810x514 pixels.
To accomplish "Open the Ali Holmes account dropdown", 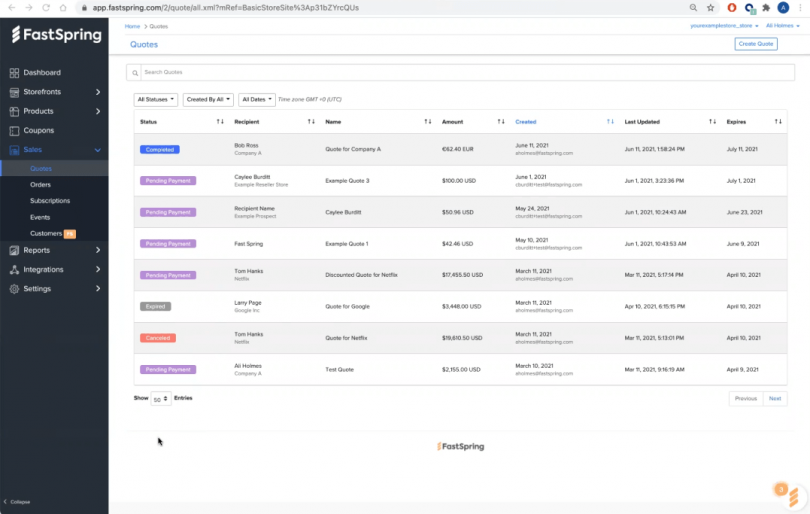I will (783, 26).
